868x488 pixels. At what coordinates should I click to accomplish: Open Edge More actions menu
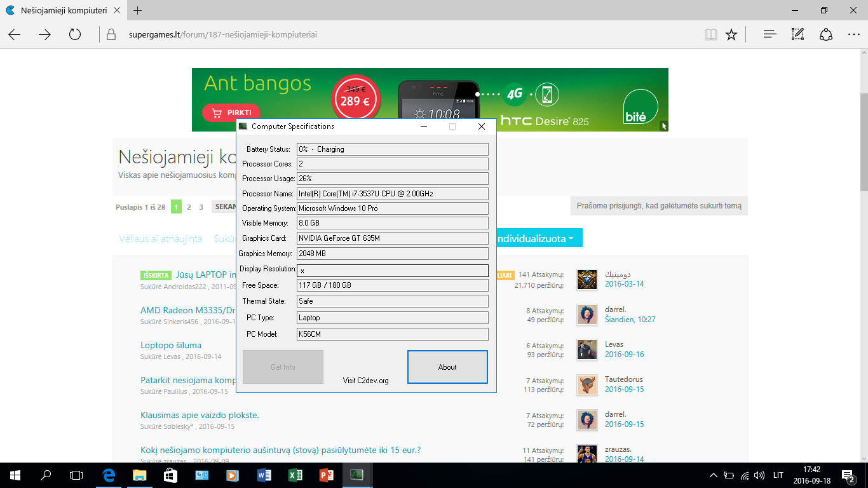pyautogui.click(x=853, y=34)
